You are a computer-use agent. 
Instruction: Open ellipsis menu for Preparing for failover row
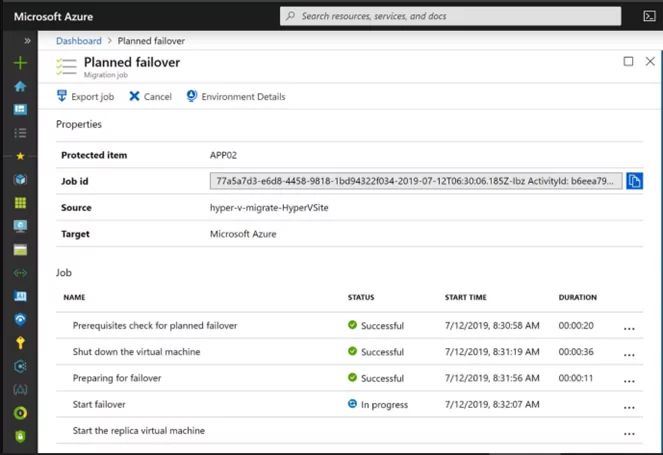click(x=629, y=381)
